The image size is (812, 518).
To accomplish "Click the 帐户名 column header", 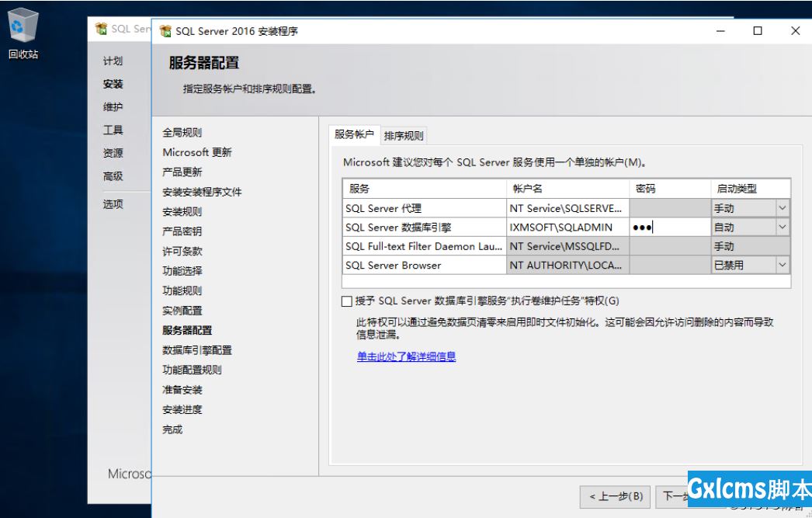I will tap(568, 189).
